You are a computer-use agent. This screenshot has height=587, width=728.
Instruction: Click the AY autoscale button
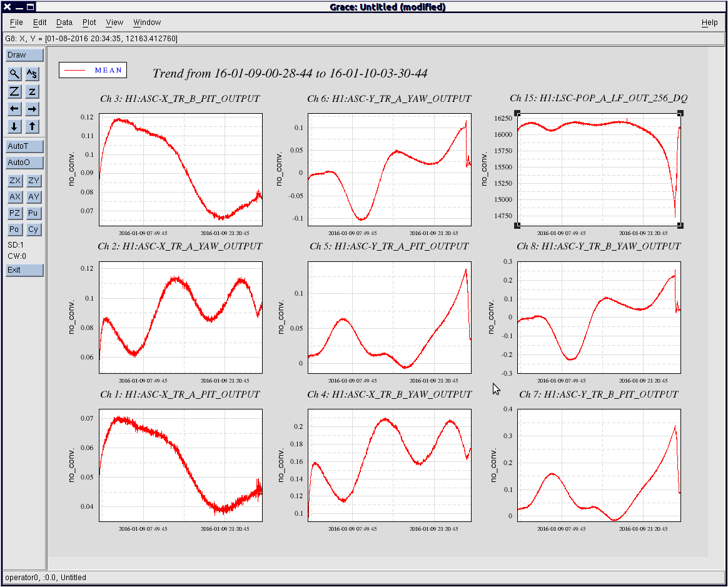(33, 197)
